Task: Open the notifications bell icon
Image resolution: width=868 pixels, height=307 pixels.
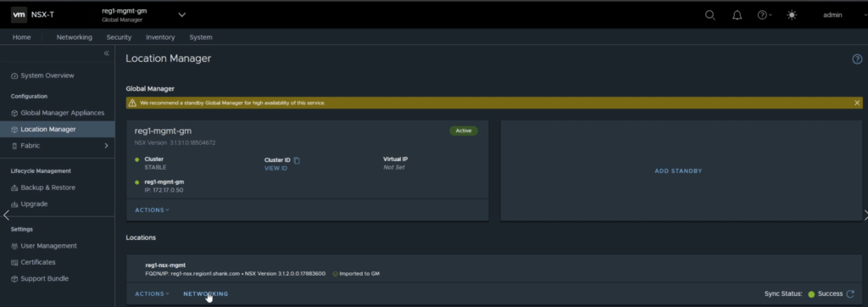Action: (x=737, y=15)
